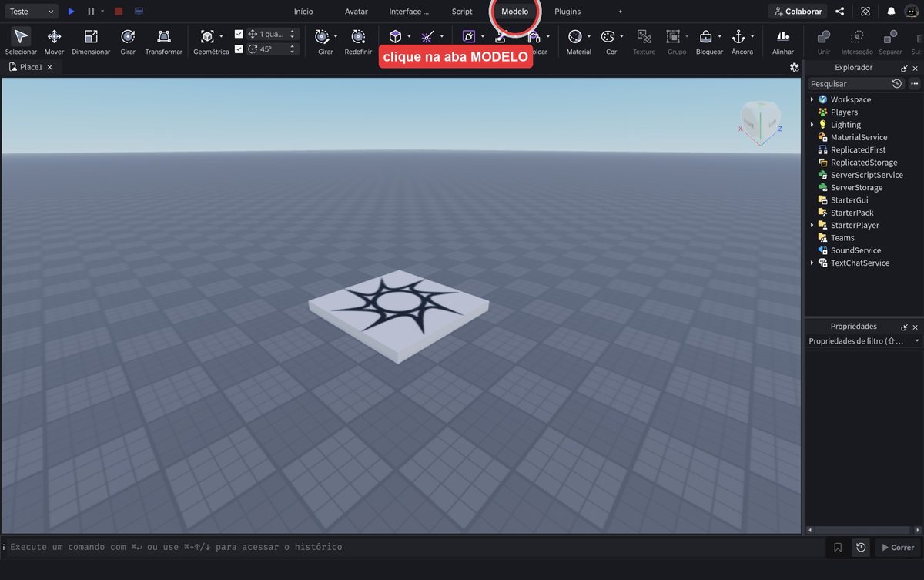Click the view orientation cube gizmo

(760, 122)
